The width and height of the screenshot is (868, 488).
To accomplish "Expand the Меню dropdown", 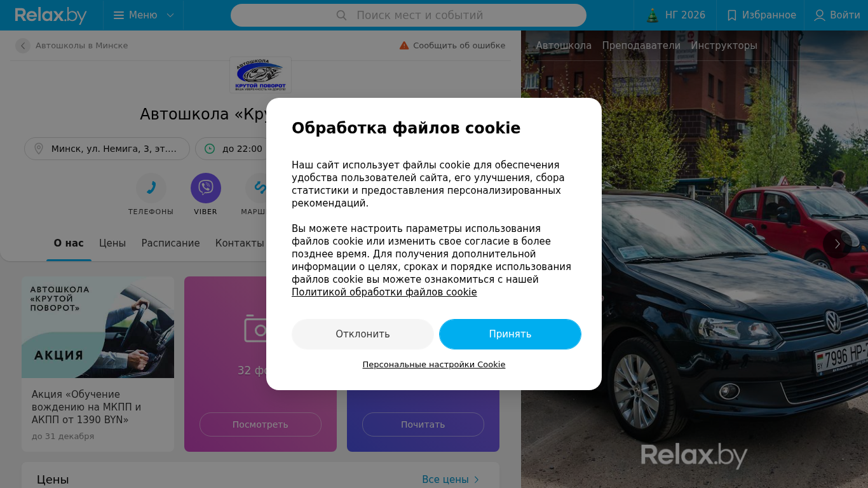I will 144,15.
